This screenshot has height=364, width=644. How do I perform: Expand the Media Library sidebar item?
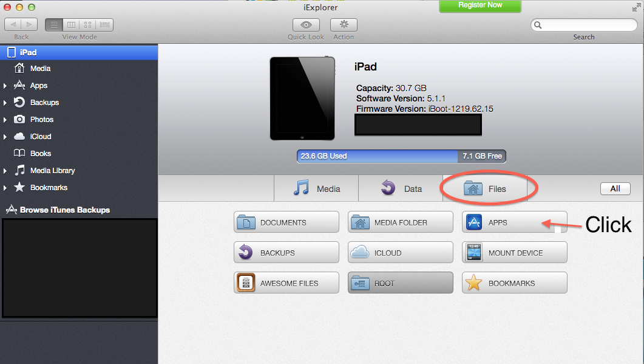(5, 171)
